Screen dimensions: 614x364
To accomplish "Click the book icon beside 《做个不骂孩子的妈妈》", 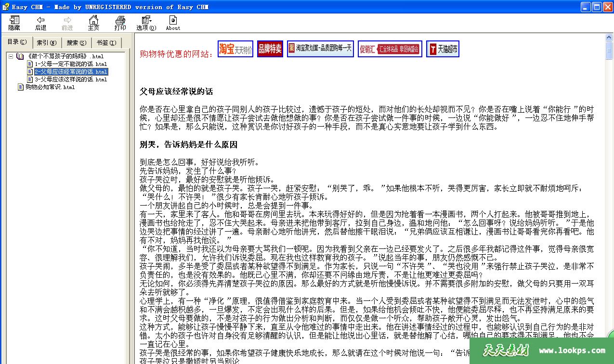I will coord(20,56).
